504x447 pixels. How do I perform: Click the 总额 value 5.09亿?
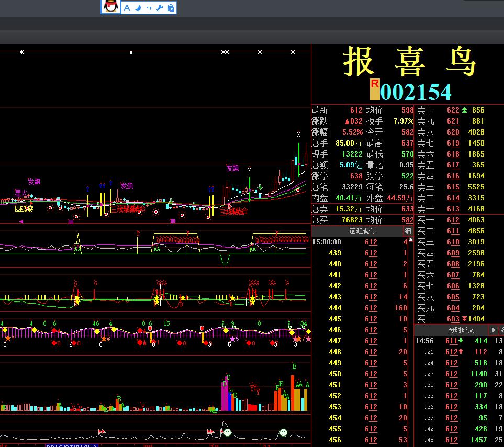point(351,165)
